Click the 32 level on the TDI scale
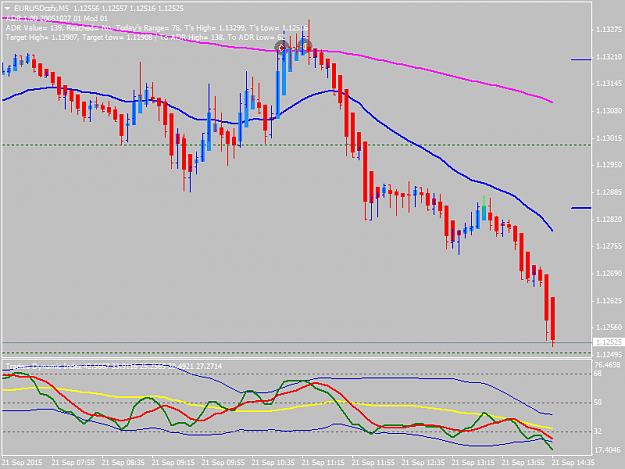Viewport: 625px width, 469px height. tap(598, 432)
